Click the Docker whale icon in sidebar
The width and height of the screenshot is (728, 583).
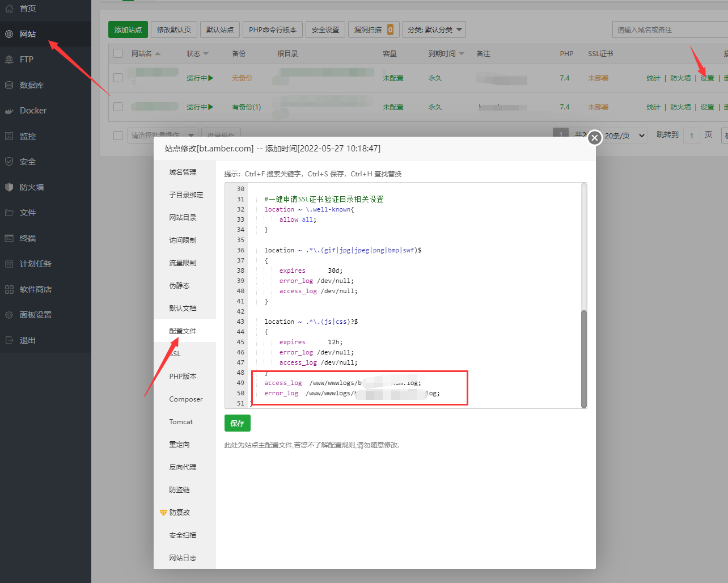tap(9, 111)
